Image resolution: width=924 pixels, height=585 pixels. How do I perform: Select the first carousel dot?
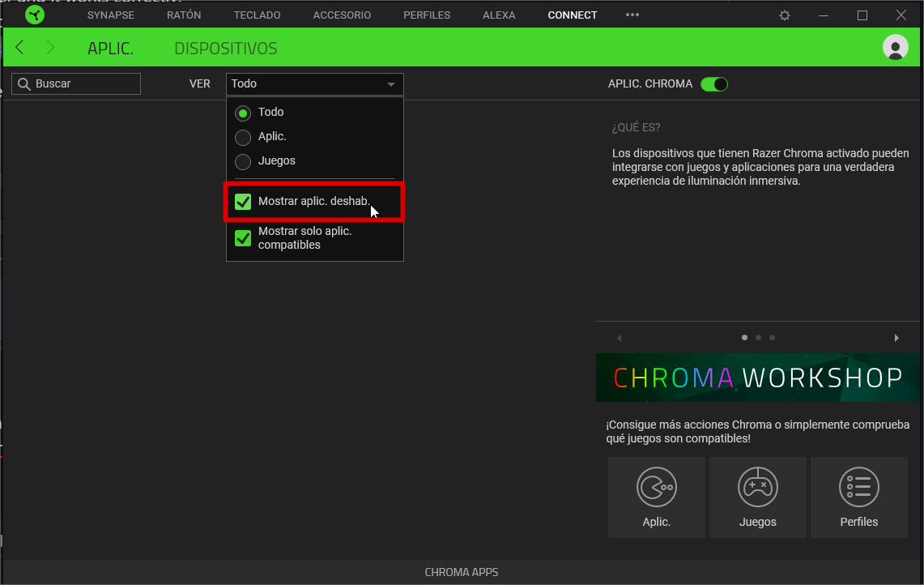(x=744, y=337)
